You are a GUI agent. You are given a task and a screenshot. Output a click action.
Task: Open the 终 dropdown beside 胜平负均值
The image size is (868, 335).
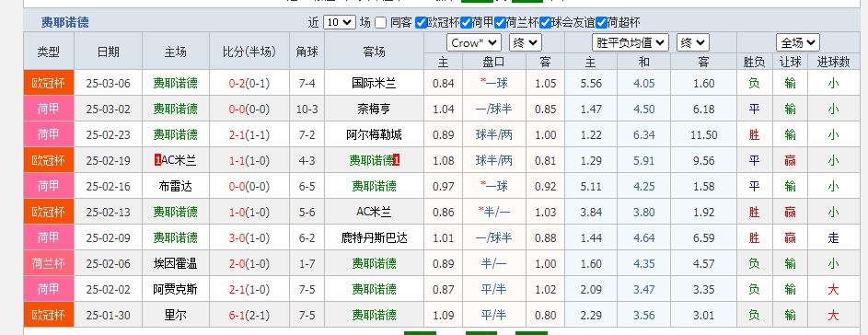(692, 42)
